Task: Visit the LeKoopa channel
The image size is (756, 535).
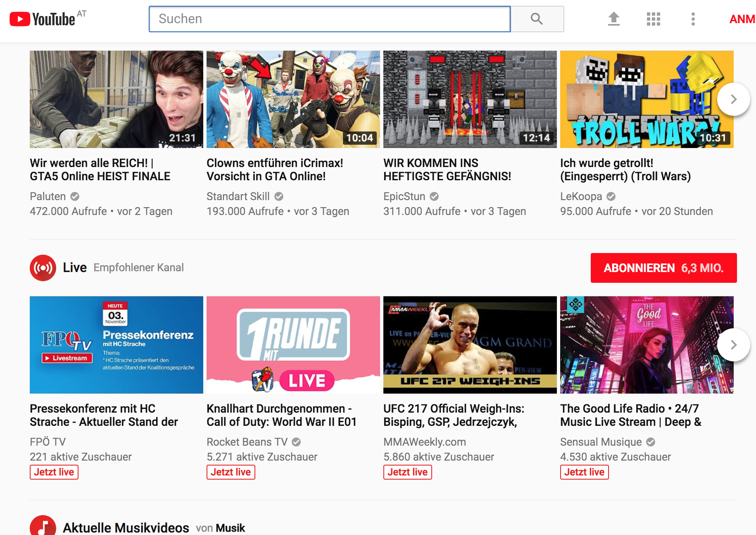Action: tap(581, 196)
